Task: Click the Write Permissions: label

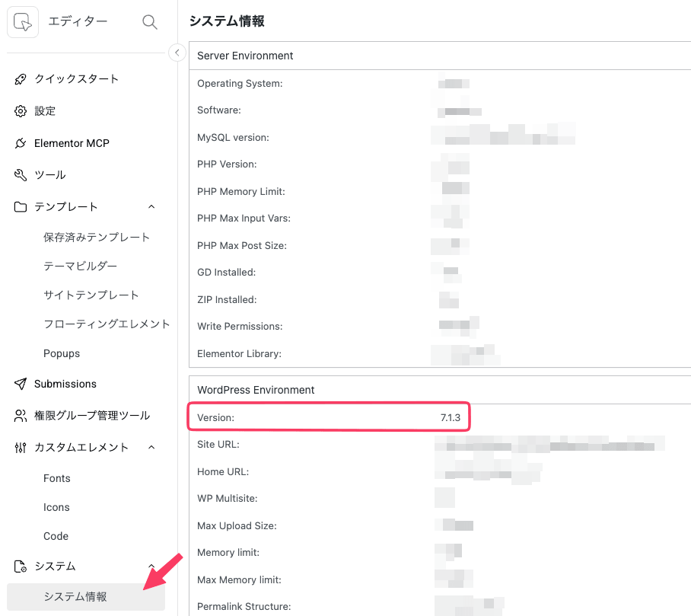Action: (x=240, y=327)
